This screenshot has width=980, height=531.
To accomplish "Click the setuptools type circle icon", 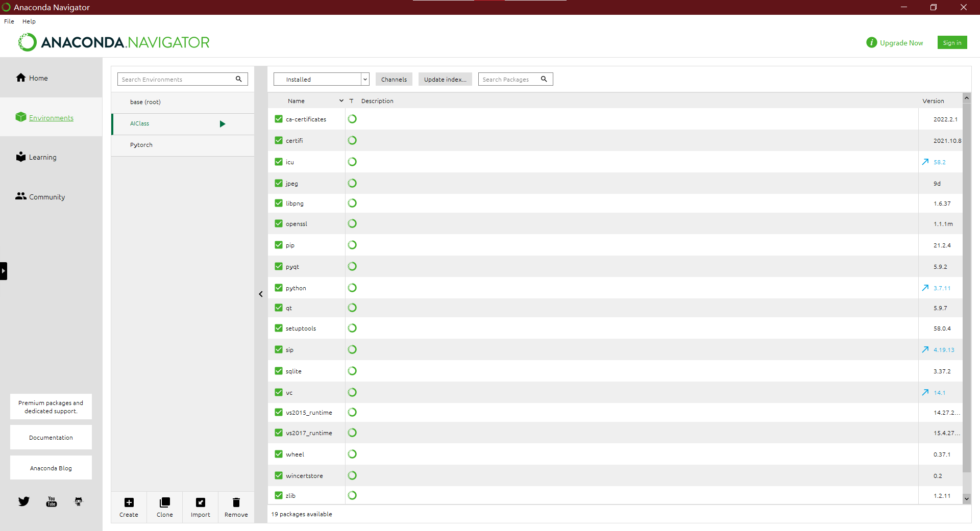I will pyautogui.click(x=352, y=328).
